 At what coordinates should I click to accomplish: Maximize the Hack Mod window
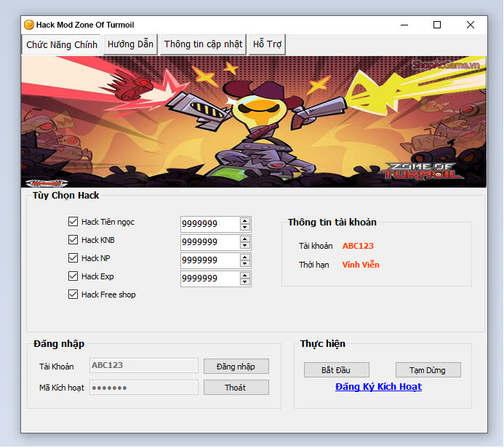click(437, 25)
